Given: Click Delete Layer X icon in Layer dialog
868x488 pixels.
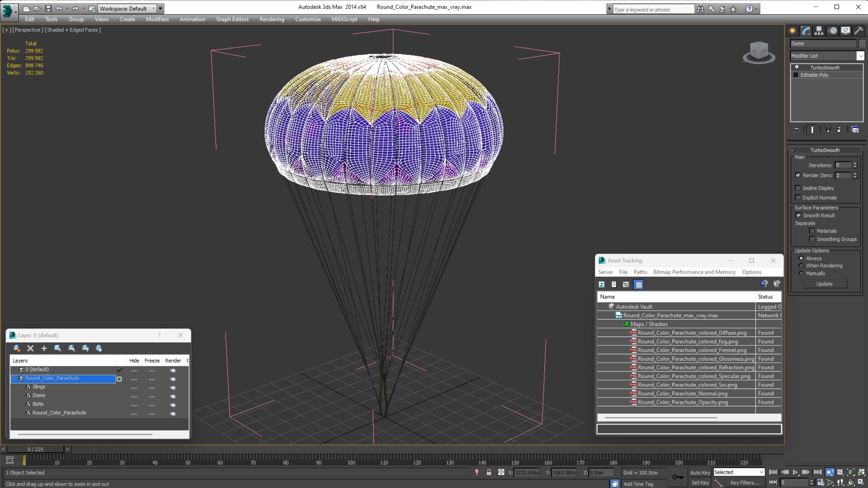Looking at the screenshot, I should (x=30, y=348).
